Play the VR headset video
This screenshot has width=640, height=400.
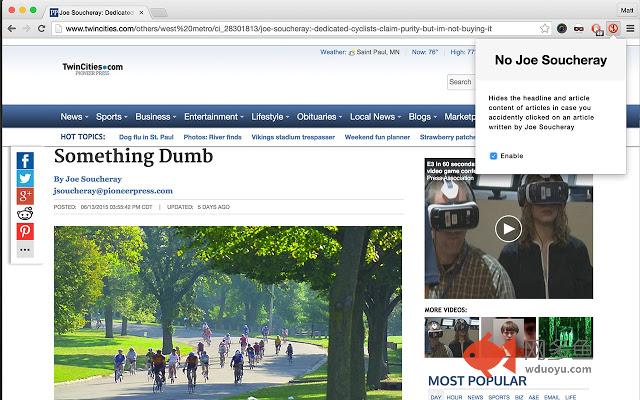click(508, 229)
